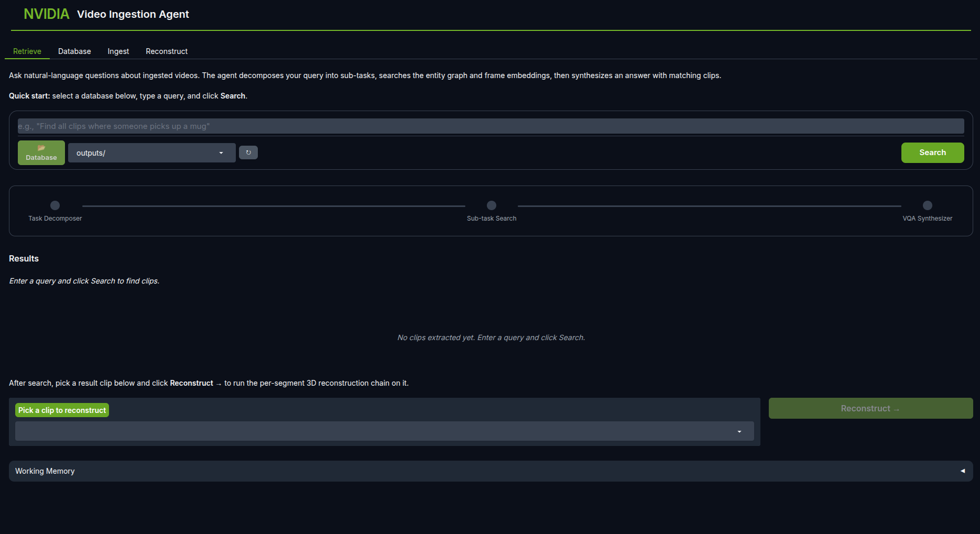
Task: Select the Task Decomposer step dot
Action: 55,205
